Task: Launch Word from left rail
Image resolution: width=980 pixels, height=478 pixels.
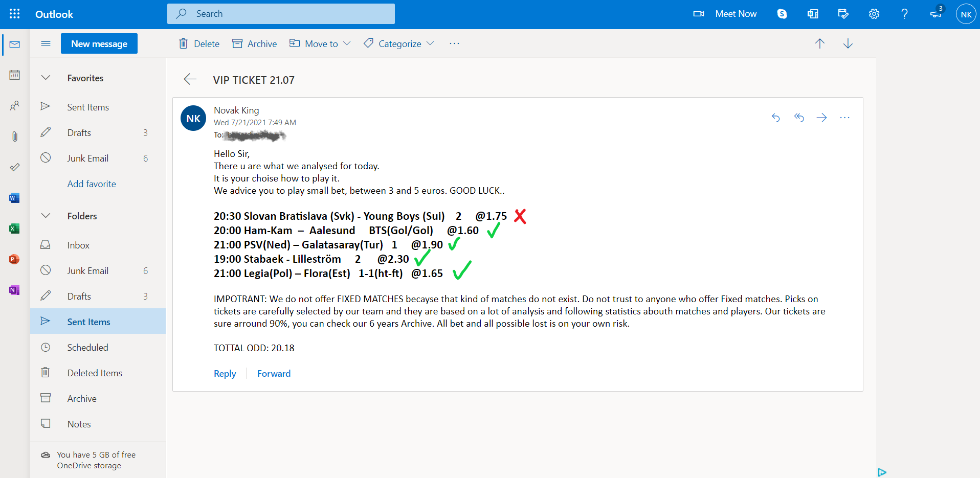Action: 14,198
